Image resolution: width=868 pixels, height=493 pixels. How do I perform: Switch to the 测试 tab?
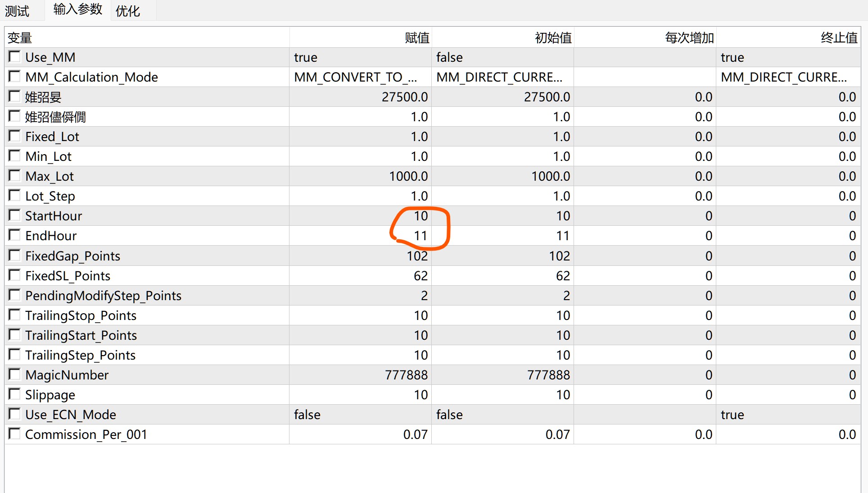click(x=17, y=11)
